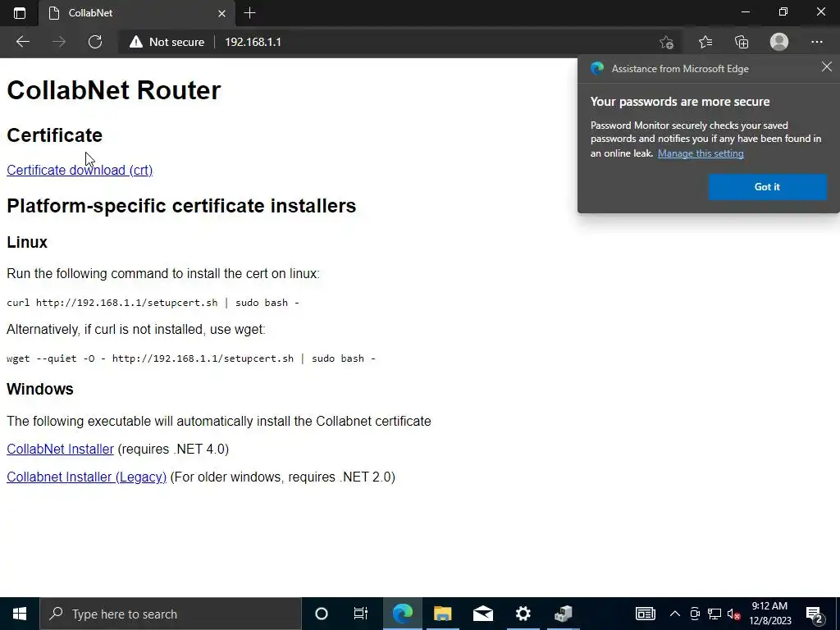The height and width of the screenshot is (630, 840).
Task: Go back to previous page
Action: coord(22,42)
